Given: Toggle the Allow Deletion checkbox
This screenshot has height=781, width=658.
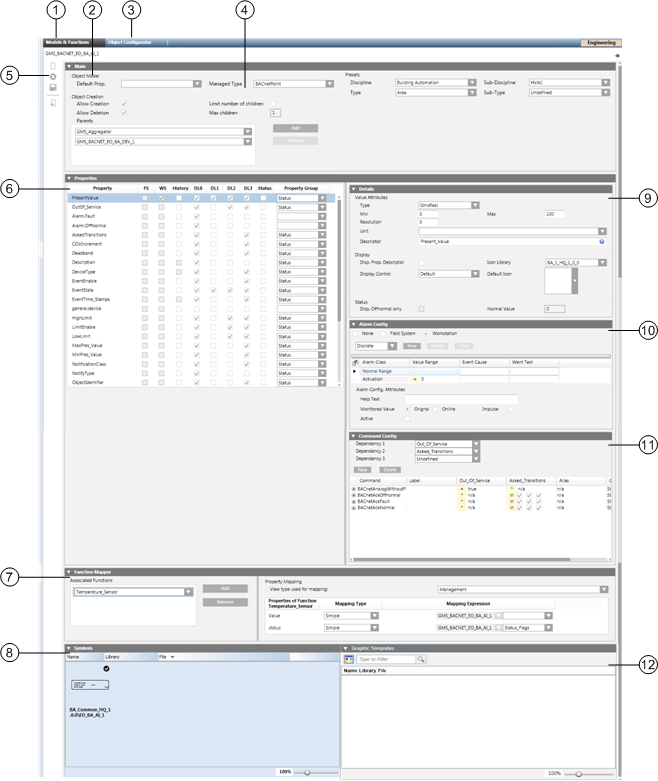Looking at the screenshot, I should click(x=123, y=112).
